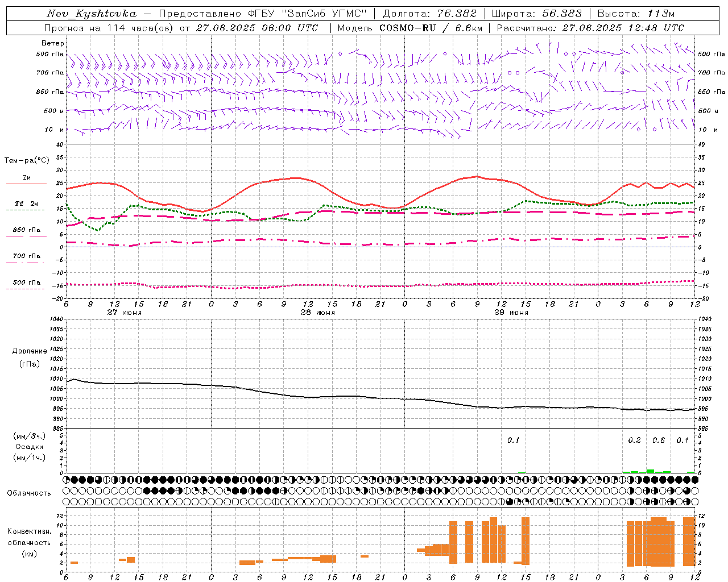
Task: Click the (км) unit label of convective cloudiness
Action: coord(29,554)
